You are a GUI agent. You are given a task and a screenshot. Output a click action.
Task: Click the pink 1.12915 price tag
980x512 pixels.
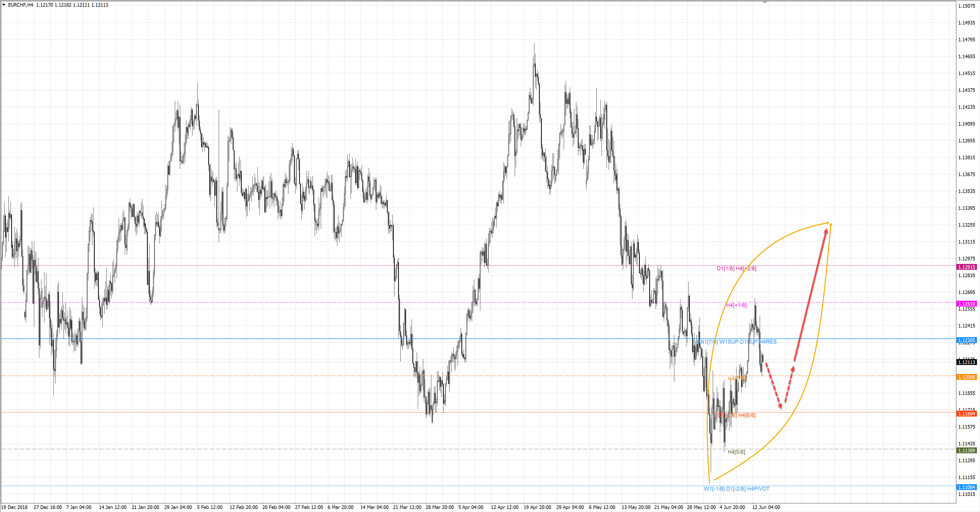[x=966, y=267]
